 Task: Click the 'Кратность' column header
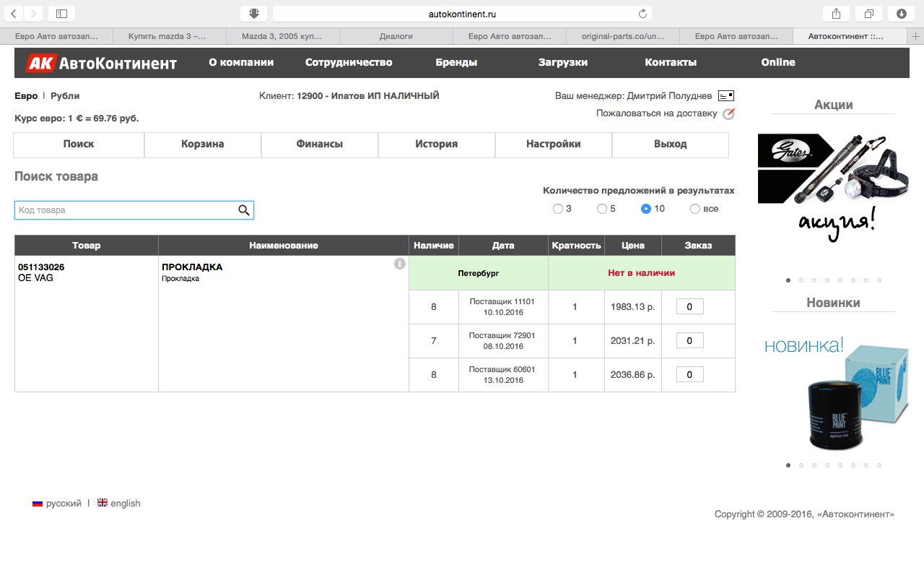click(x=576, y=246)
